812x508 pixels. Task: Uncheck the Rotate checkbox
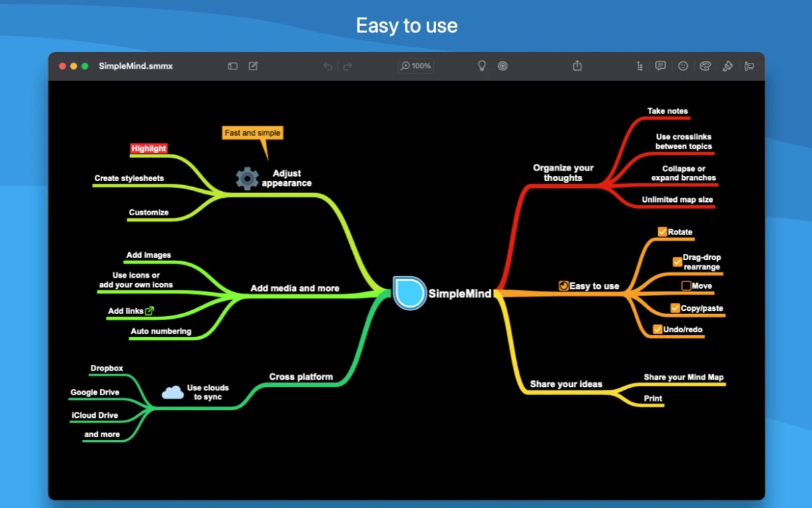pyautogui.click(x=662, y=232)
